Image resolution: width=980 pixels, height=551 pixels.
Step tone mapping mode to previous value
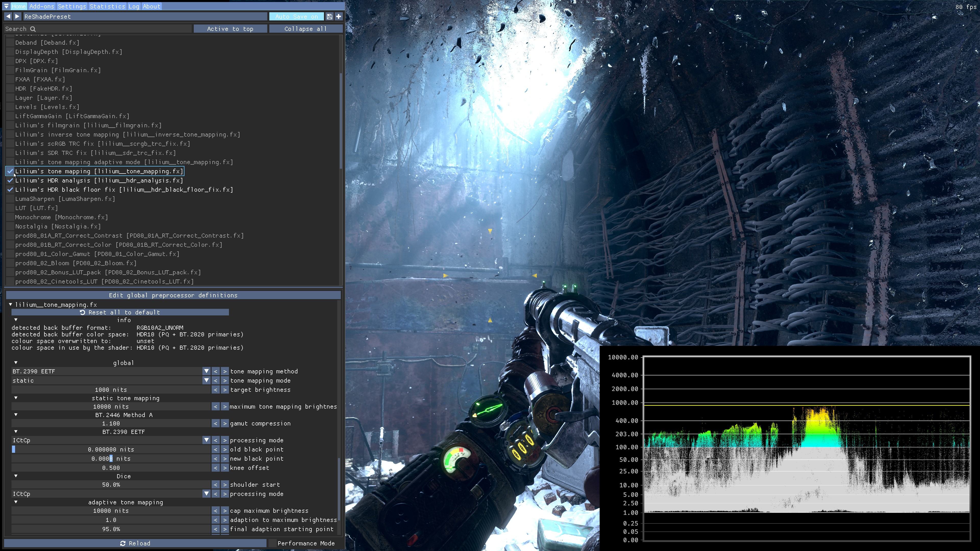[216, 380]
